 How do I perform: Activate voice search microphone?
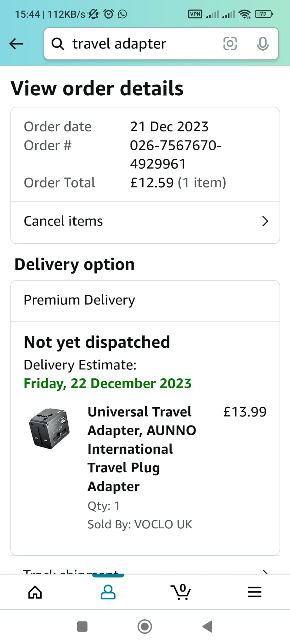coord(263,44)
